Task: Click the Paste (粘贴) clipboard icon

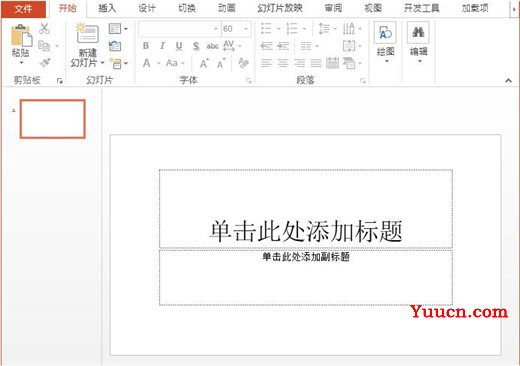Action: click(x=22, y=35)
